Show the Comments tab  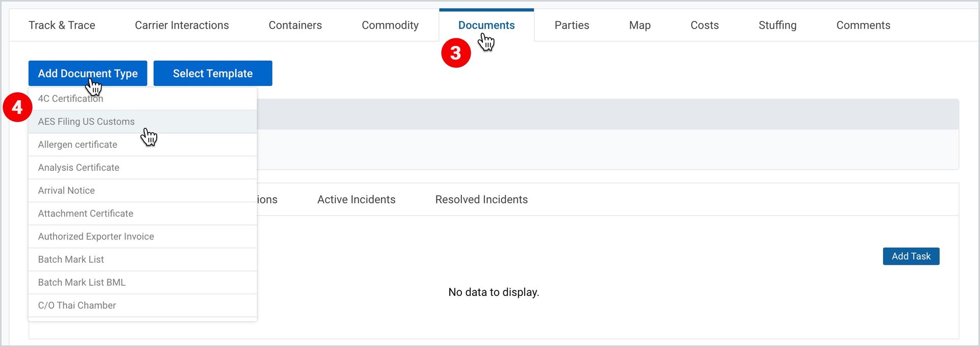click(863, 25)
